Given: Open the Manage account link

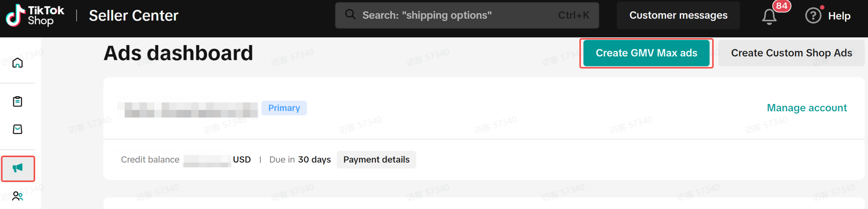Looking at the screenshot, I should pos(806,108).
